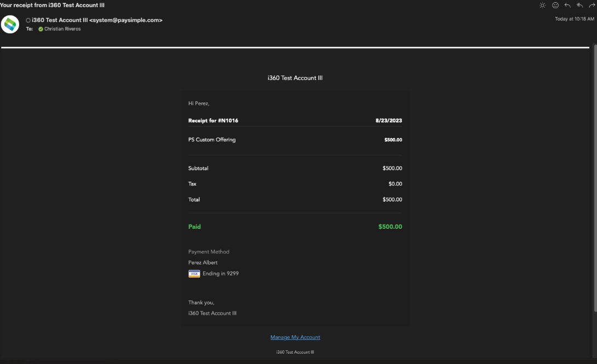597x364 pixels.
Task: Click green verified icon beside Christian Riveros
Action: click(41, 29)
